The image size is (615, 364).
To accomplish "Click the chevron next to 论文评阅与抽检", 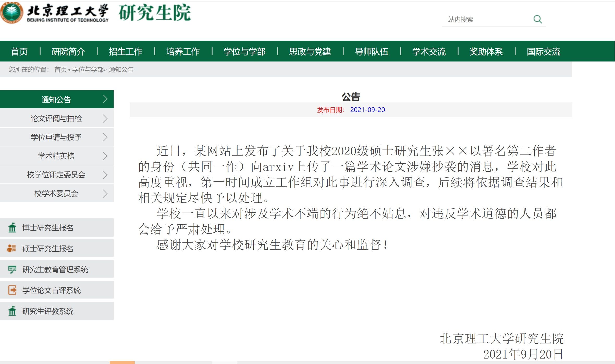I will (x=105, y=119).
